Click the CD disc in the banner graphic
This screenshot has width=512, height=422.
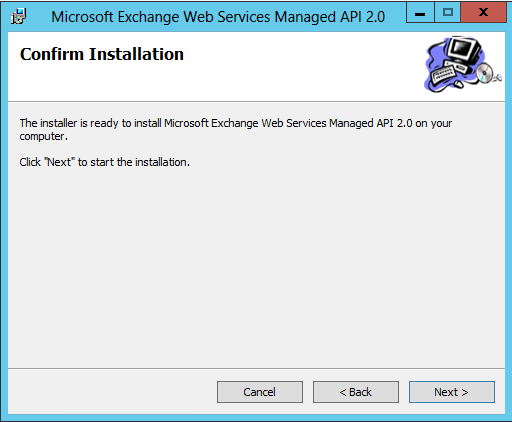pos(484,72)
